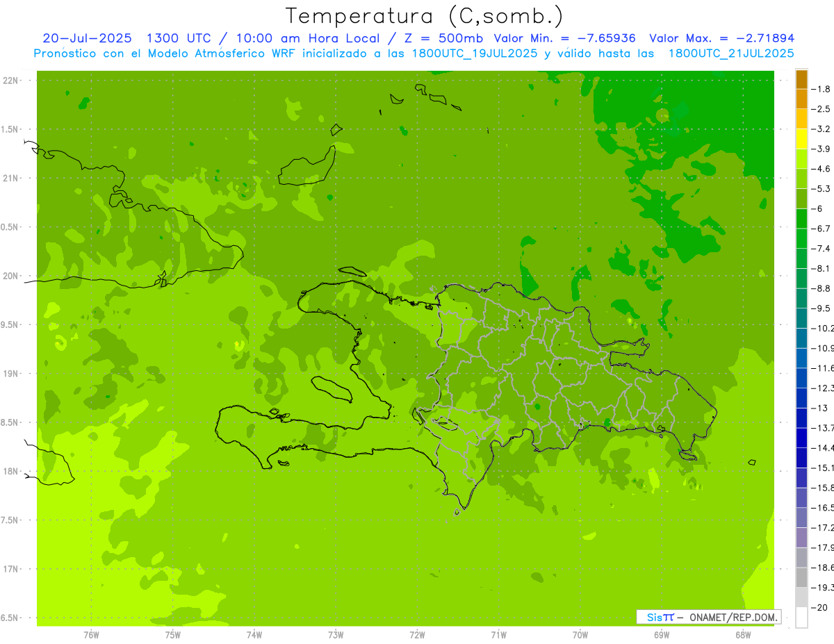Click '1300 UTC' time in the header
Screen dimensions: 834x644
point(179,38)
